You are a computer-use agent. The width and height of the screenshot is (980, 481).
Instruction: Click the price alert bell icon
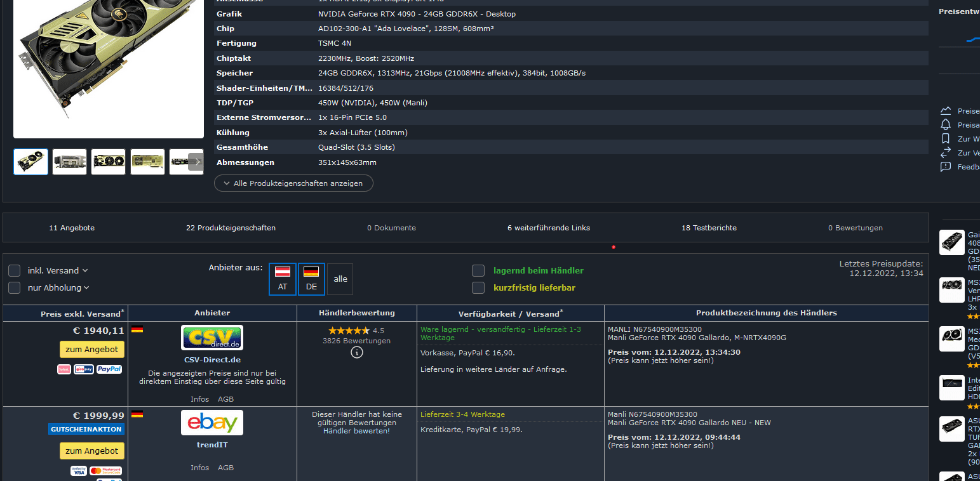(x=946, y=125)
